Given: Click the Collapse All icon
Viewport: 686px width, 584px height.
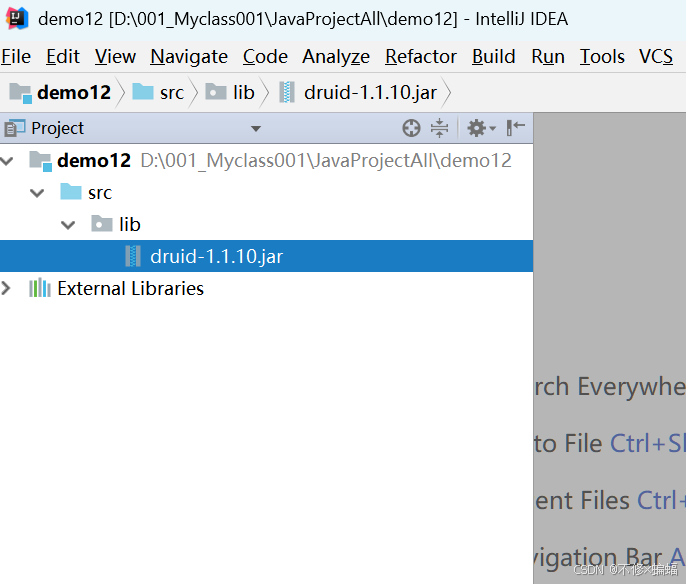Looking at the screenshot, I should coord(439,128).
